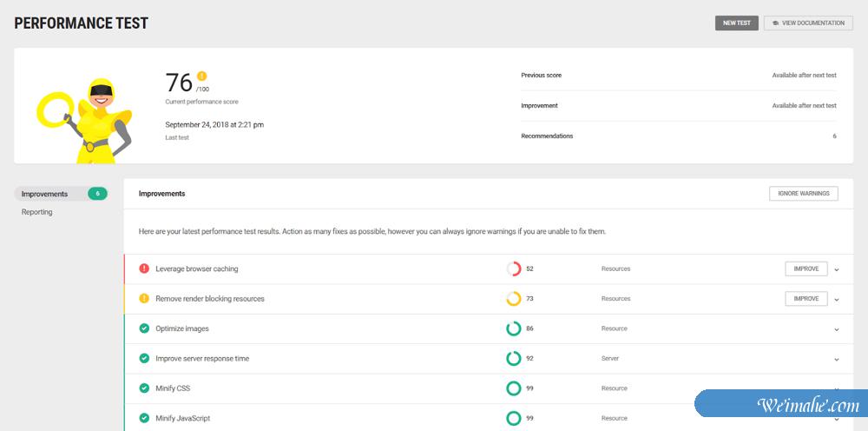Click the green check icon beside Minify JavaScript
Viewport: 868px width, 431px height.
tap(144, 418)
